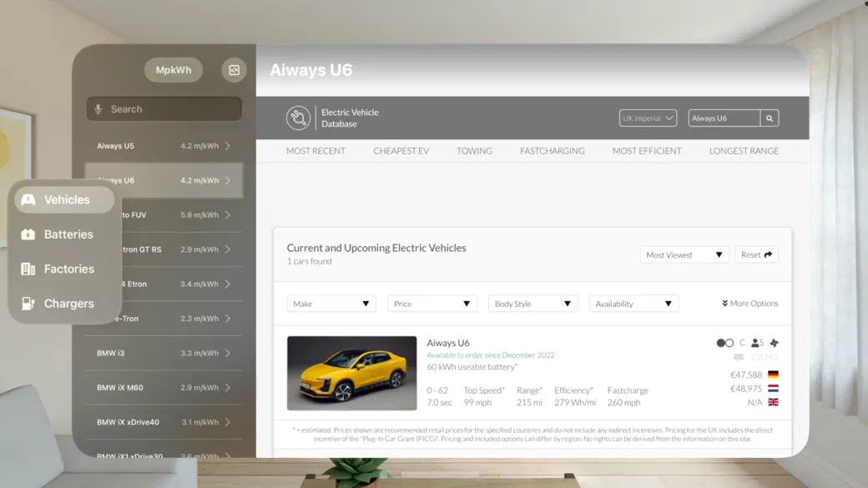Click the 5-seat occupancy icon

(756, 343)
